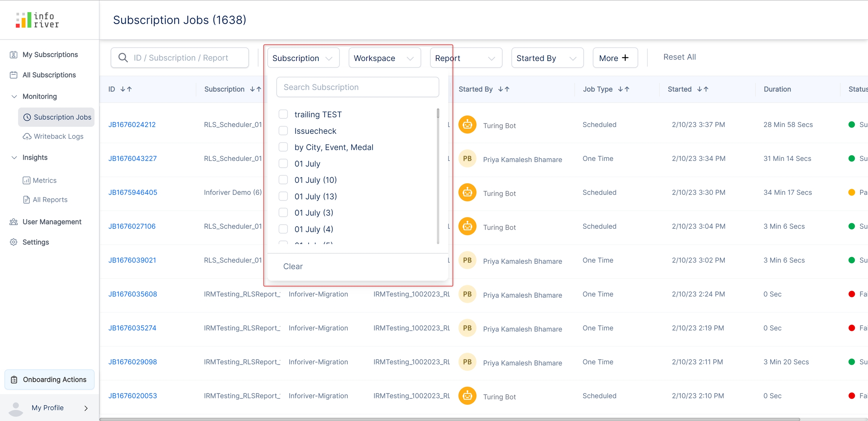Click Reset All filters link
Screen dimensions: 868x421
click(x=679, y=57)
